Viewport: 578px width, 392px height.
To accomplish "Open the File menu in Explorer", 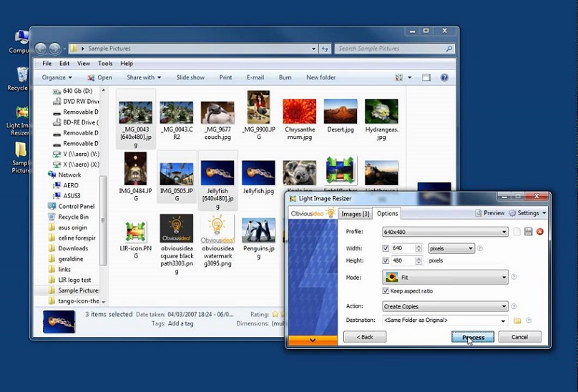I will pyautogui.click(x=46, y=64).
